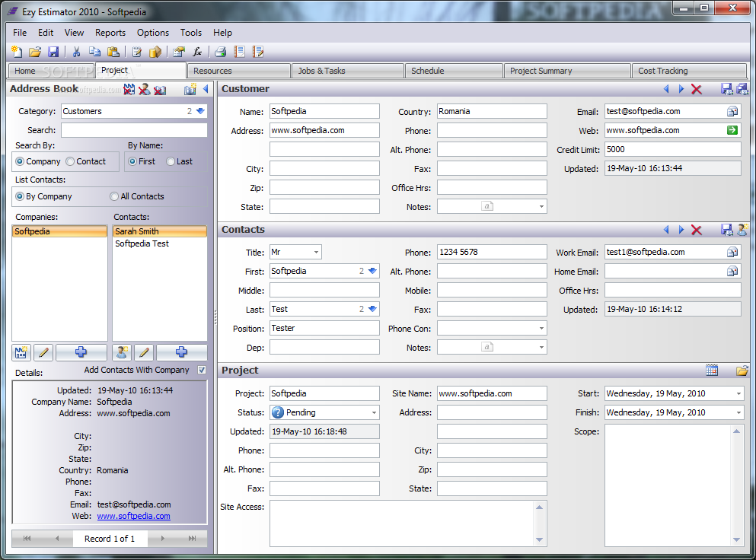Screen dimensions: 756x560
Task: Open the project Status Pending dropdown
Action: (x=374, y=412)
